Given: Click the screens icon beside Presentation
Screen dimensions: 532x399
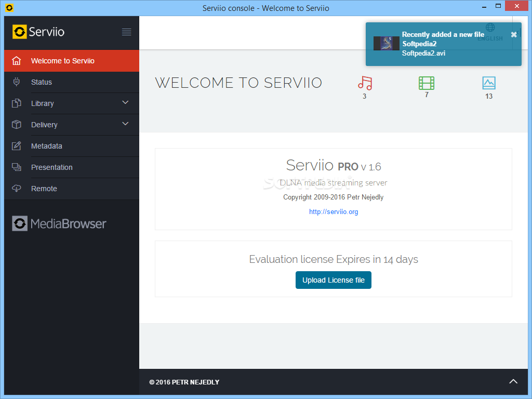Looking at the screenshot, I should [x=16, y=167].
